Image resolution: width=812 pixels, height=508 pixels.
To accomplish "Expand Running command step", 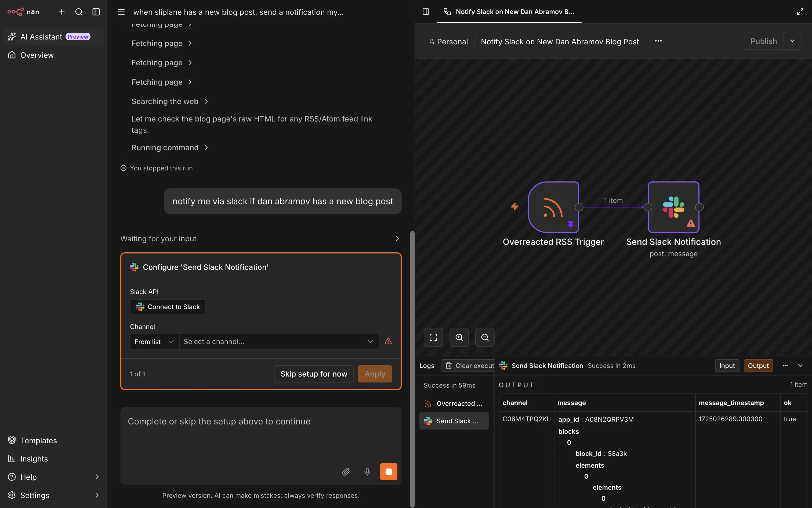I will pos(170,148).
